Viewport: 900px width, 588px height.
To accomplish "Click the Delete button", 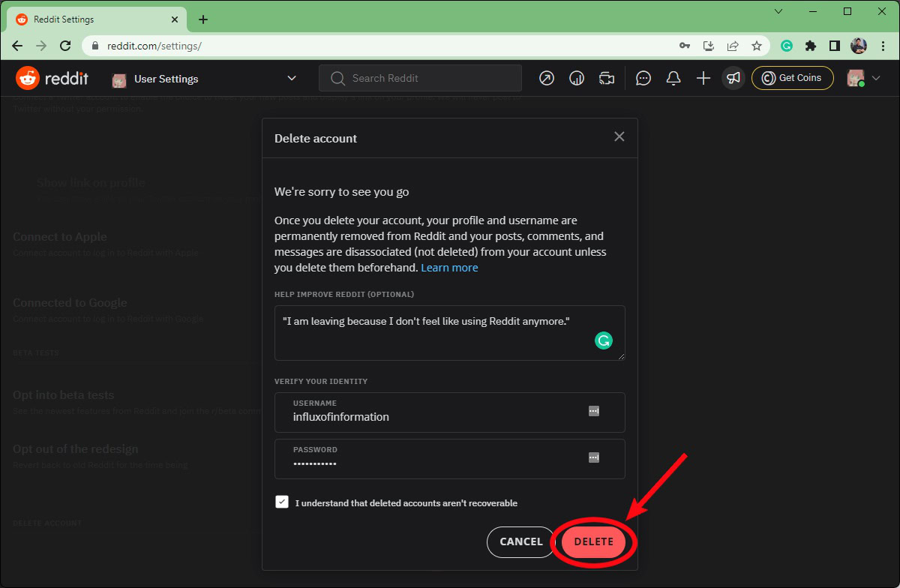I will pyautogui.click(x=593, y=541).
